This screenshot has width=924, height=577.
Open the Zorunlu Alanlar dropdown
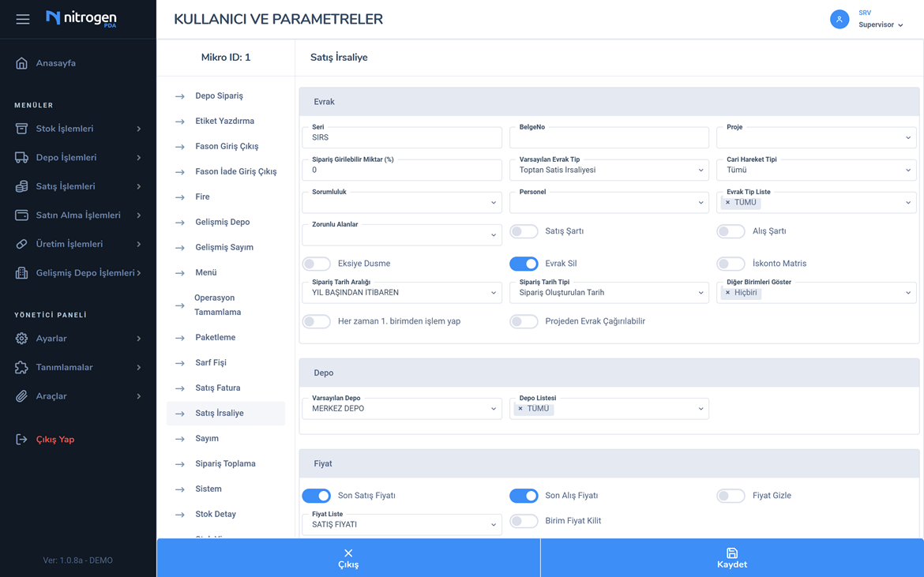pos(402,234)
